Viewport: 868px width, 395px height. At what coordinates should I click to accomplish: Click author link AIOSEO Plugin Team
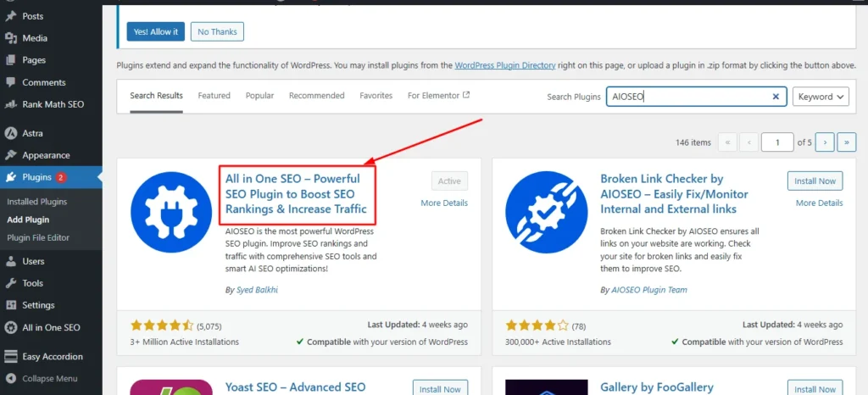click(648, 290)
